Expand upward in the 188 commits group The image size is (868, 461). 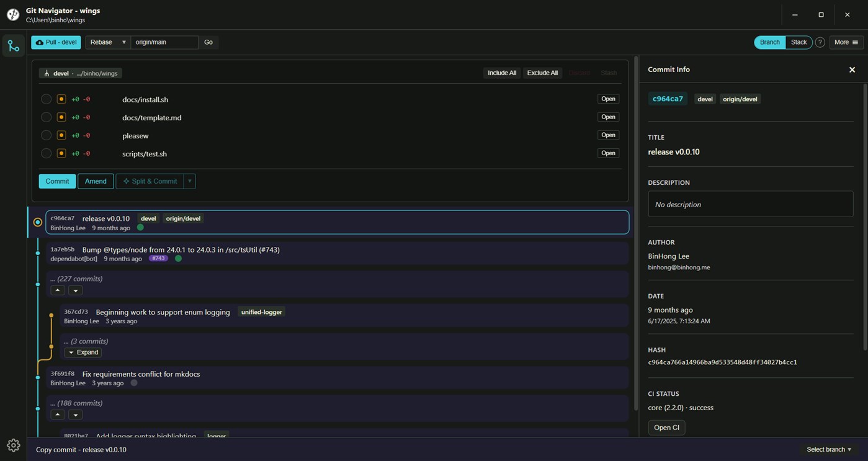58,414
